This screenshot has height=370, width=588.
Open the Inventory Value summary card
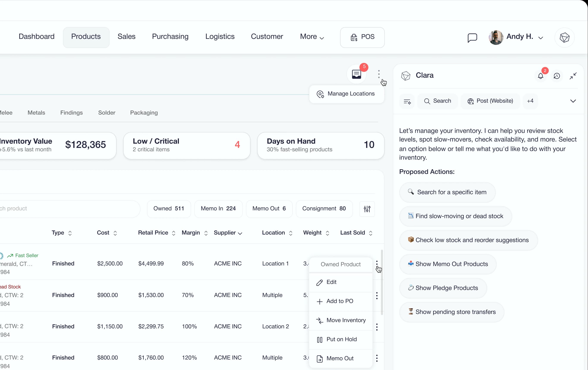tap(58, 146)
